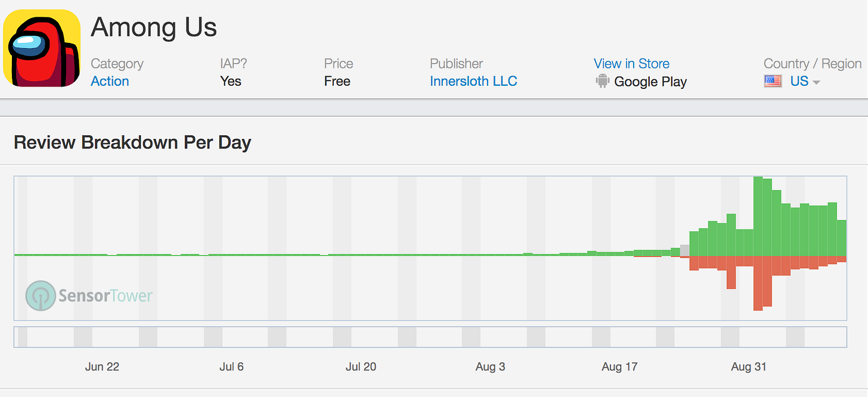
Task: Click the rightmost green bar in chart
Action: tap(841, 238)
